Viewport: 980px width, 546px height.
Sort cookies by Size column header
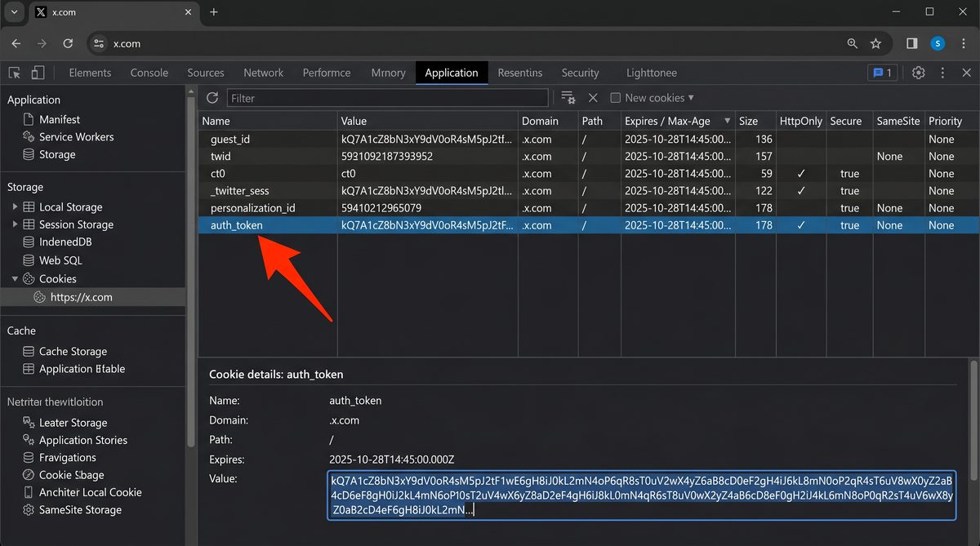(x=755, y=121)
